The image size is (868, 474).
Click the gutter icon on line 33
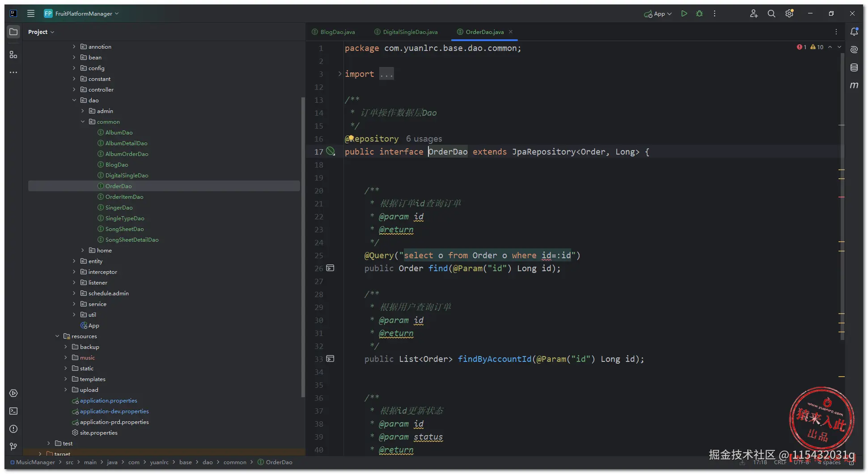tap(330, 359)
